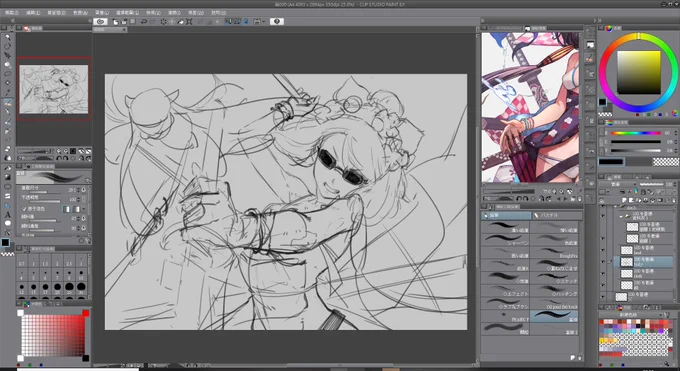
Task: Select the Operation object arrow tool
Action: point(7,56)
